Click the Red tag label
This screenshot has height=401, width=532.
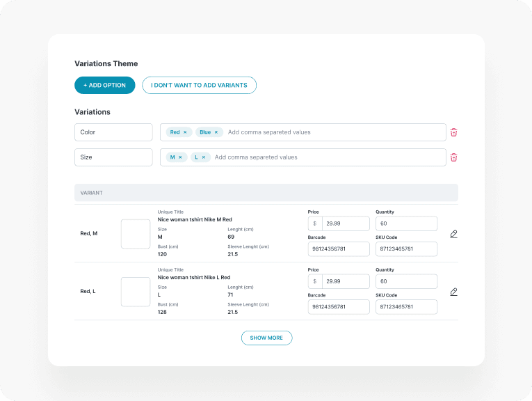coord(175,132)
